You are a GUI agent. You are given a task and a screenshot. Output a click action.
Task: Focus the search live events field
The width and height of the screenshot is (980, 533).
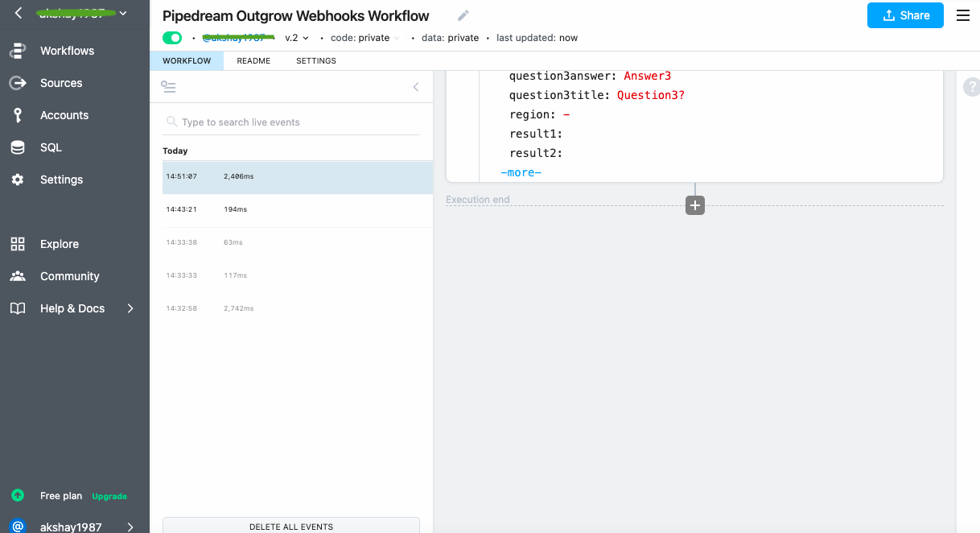[x=291, y=122]
